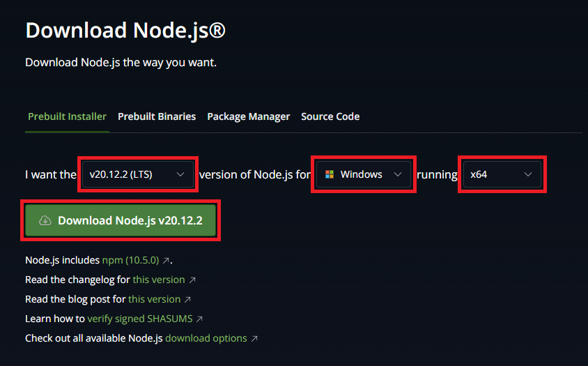
Task: Click external arrow icon after blog post link
Action: tap(187, 300)
